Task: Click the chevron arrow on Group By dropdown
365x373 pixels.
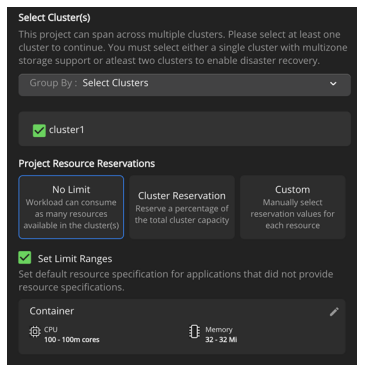Action: tap(333, 84)
